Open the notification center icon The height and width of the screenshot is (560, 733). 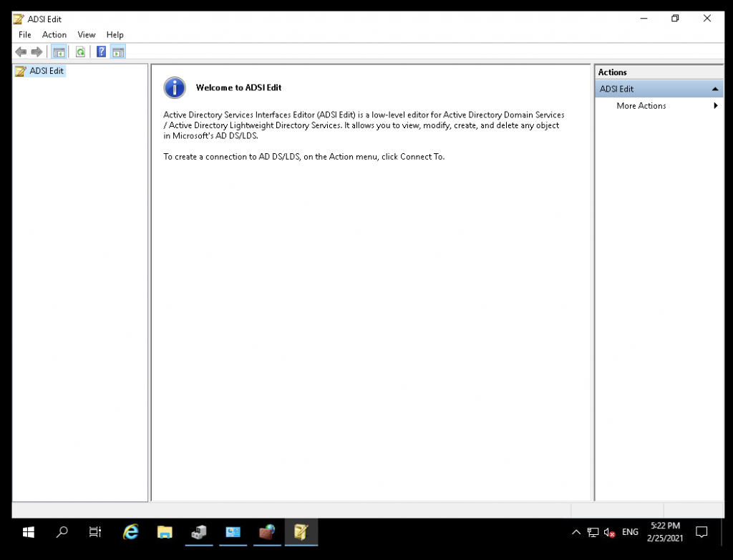(x=702, y=532)
